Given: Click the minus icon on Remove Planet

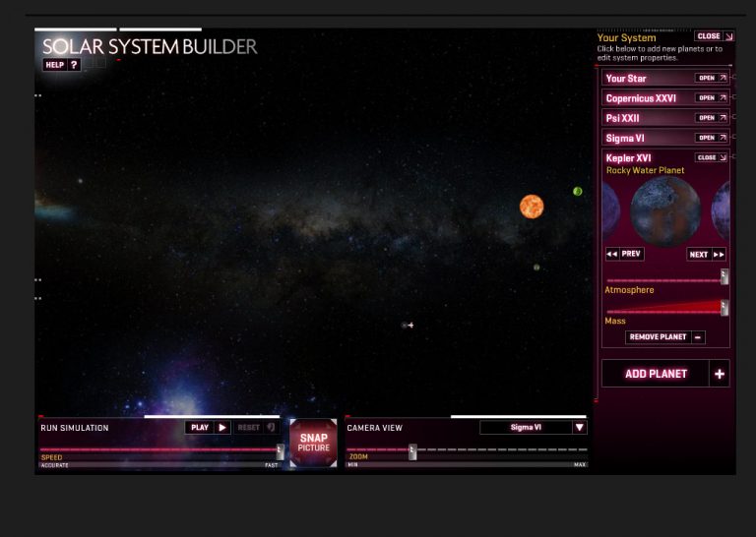Looking at the screenshot, I should click(x=698, y=337).
